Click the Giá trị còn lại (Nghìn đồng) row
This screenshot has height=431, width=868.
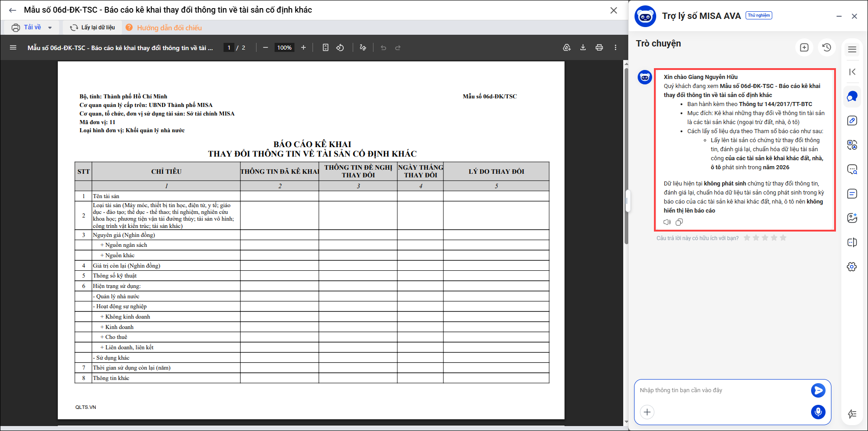312,266
